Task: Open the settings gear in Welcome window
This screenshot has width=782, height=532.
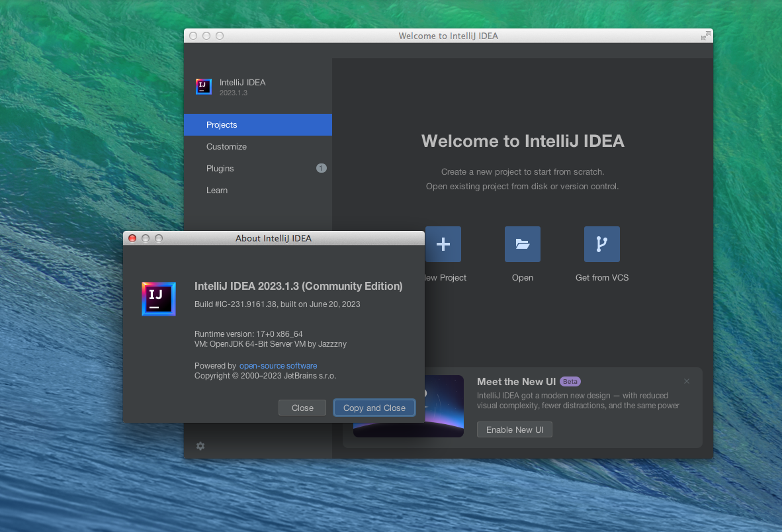Action: [x=200, y=446]
